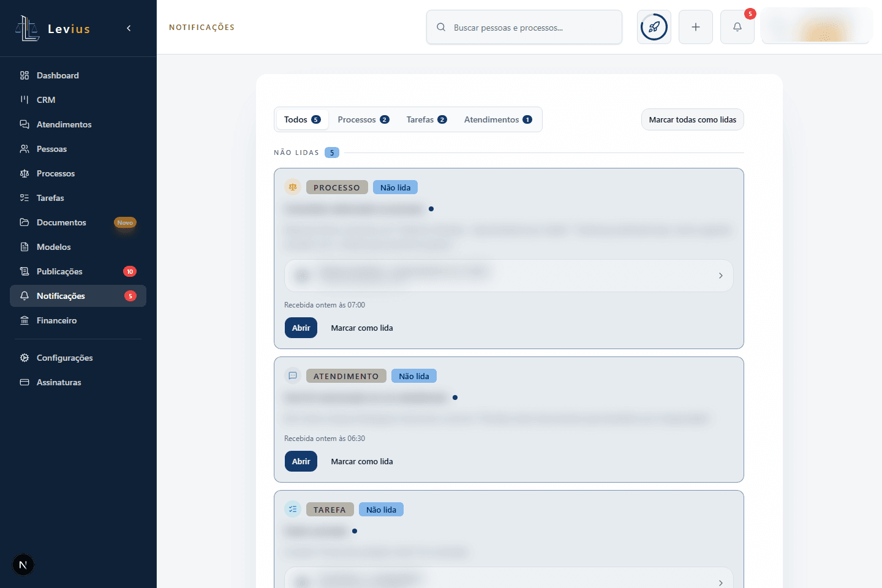This screenshot has height=588, width=882.
Task: Click the red 10 badge on Publicações
Action: point(130,271)
